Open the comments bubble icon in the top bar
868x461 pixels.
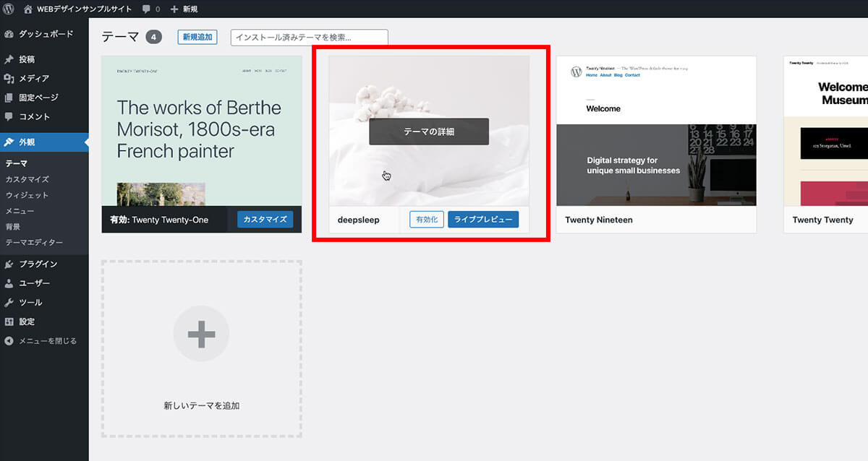tap(146, 9)
